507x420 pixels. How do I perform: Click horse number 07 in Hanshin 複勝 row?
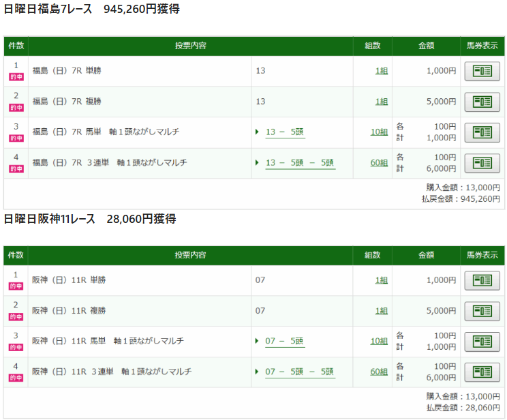(x=260, y=311)
